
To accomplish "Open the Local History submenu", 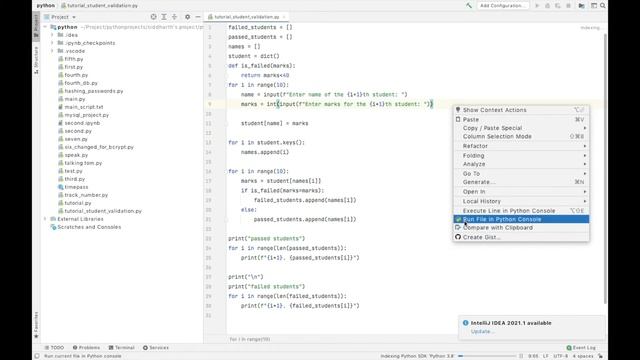I will click(x=521, y=201).
